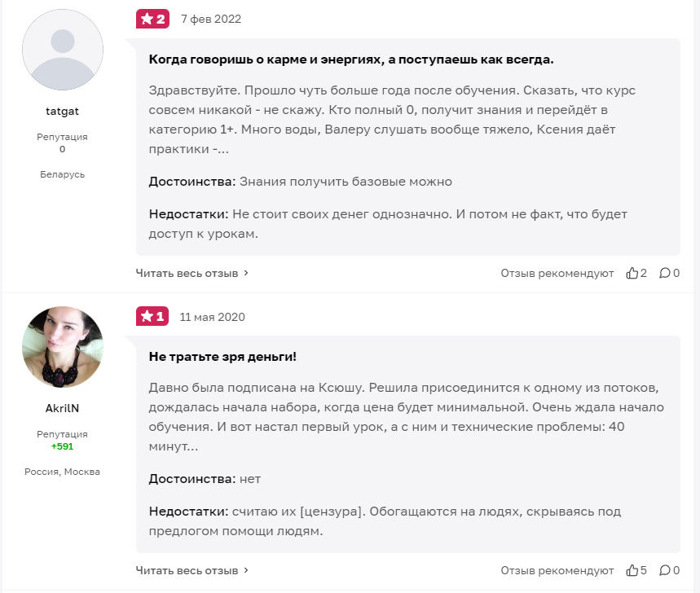This screenshot has height=593, width=700.
Task: Open tatgat's user profile name link
Action: point(62,111)
